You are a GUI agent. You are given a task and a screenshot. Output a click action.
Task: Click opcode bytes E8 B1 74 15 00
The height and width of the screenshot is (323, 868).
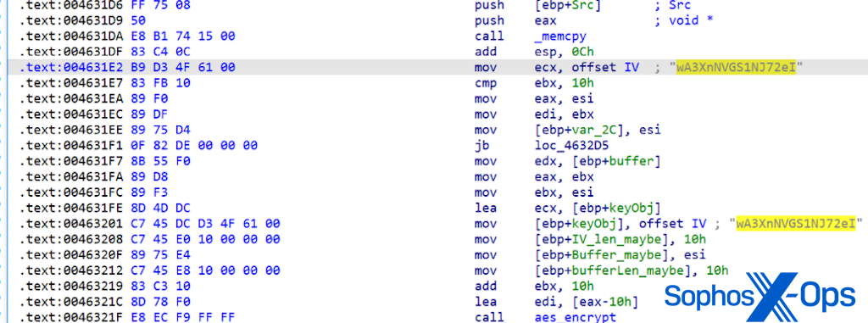(x=183, y=36)
